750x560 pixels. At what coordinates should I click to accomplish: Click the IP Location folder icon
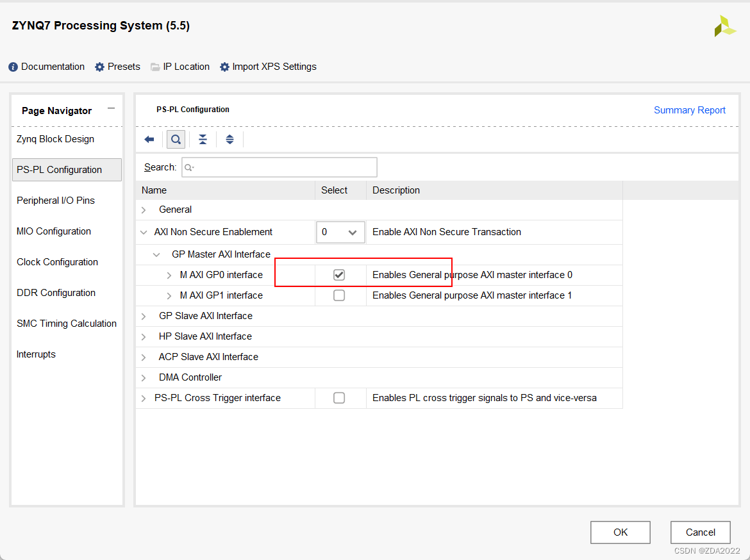click(x=155, y=67)
